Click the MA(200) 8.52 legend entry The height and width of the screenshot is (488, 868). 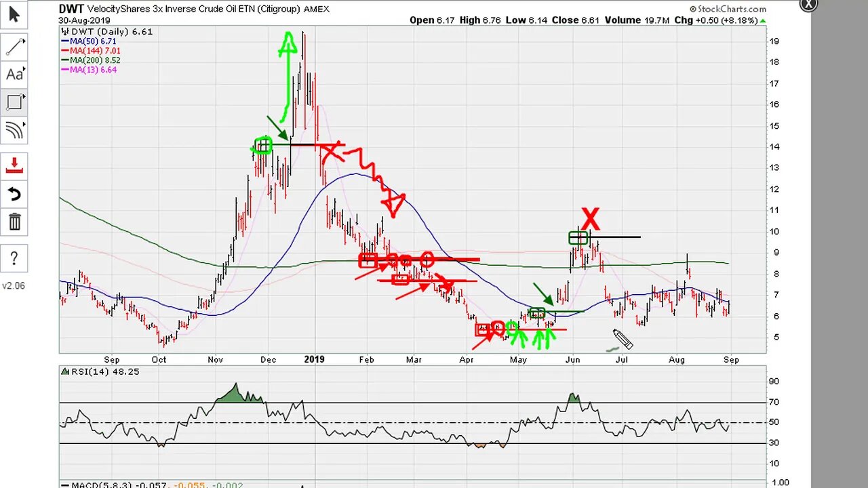[x=90, y=60]
